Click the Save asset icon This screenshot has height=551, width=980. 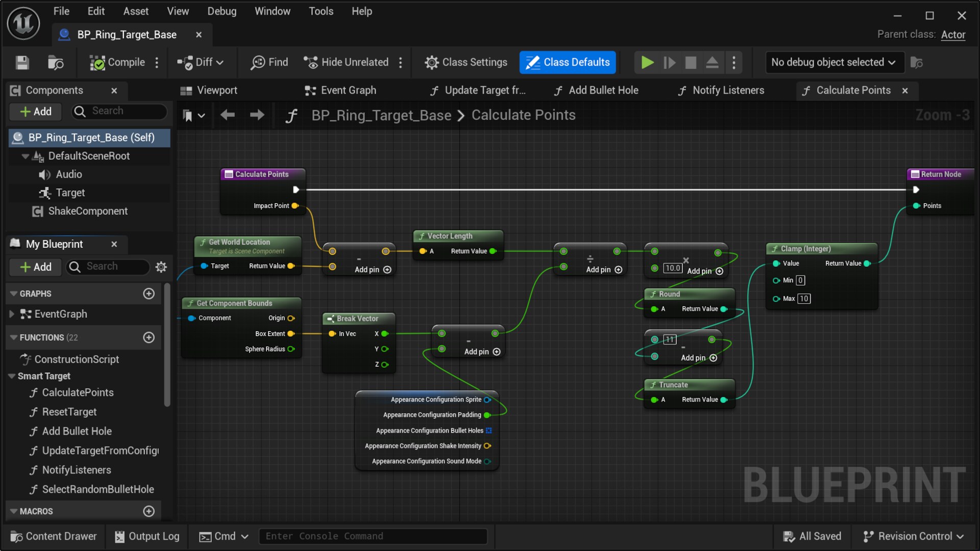22,62
